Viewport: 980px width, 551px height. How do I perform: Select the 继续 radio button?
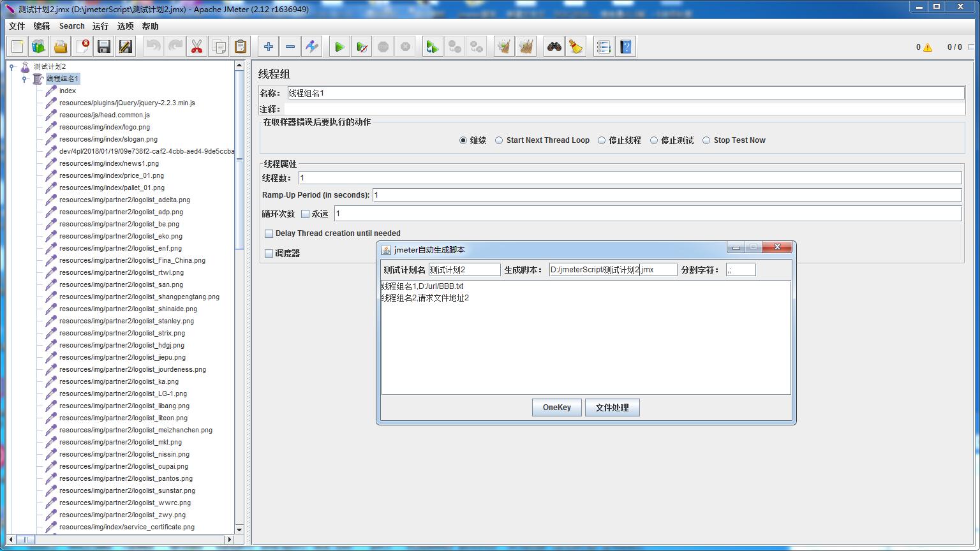[463, 140]
